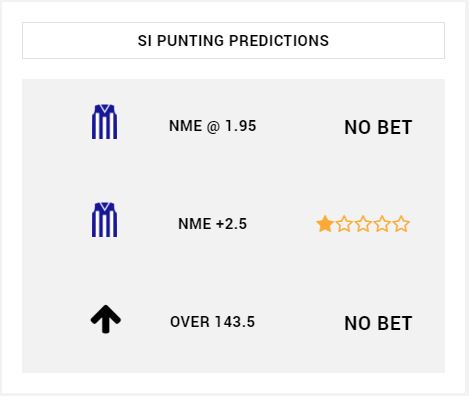Click NO BET label for NME @ 1.95
The width and height of the screenshot is (469, 396).
pyautogui.click(x=378, y=127)
